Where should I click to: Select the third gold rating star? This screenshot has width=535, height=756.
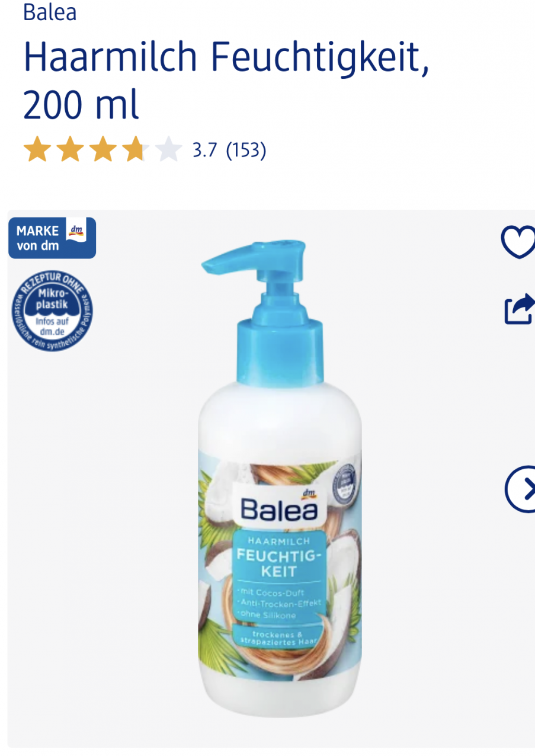click(x=103, y=150)
